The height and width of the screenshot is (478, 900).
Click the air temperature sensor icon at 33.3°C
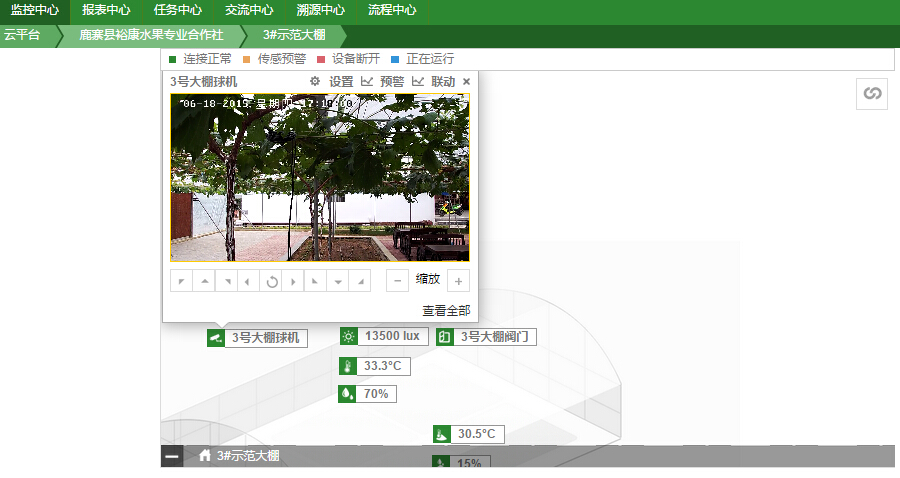click(x=348, y=366)
